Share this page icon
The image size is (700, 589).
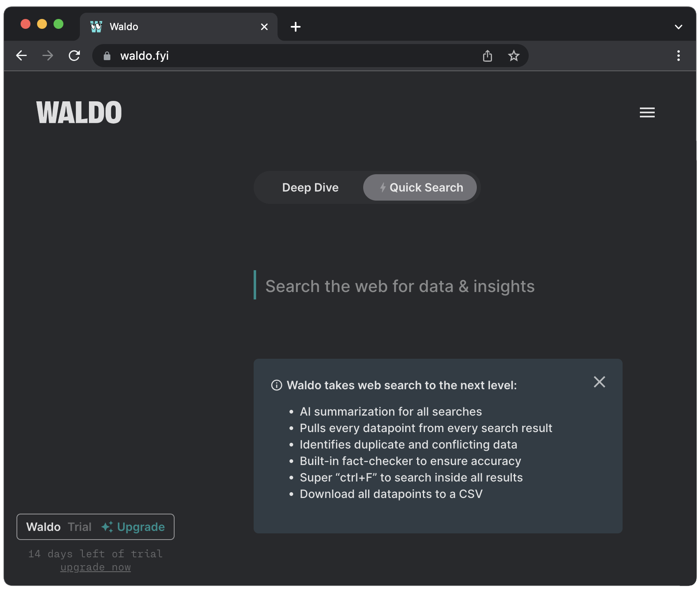(488, 56)
